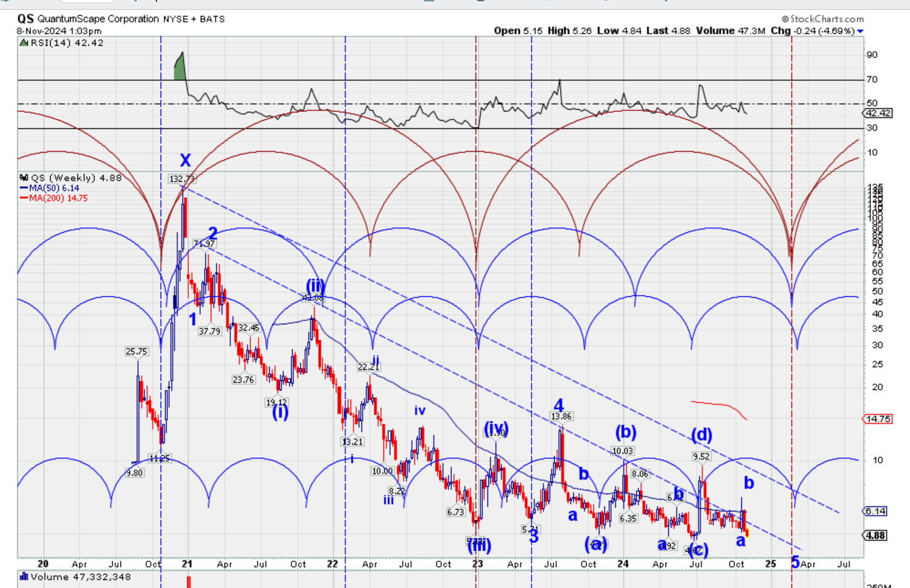Viewport: 910px width, 588px height.
Task: Click the 4.88 price tag on right axis
Action: pos(876,536)
